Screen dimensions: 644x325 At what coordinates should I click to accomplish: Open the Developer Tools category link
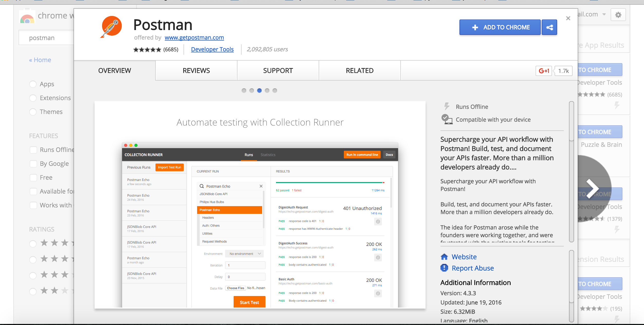point(212,49)
